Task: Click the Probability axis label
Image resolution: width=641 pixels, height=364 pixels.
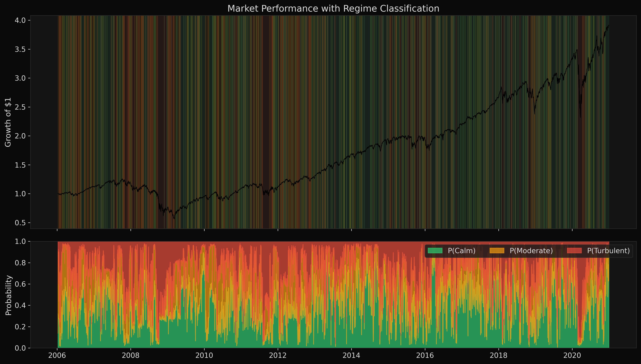Action: (8, 295)
